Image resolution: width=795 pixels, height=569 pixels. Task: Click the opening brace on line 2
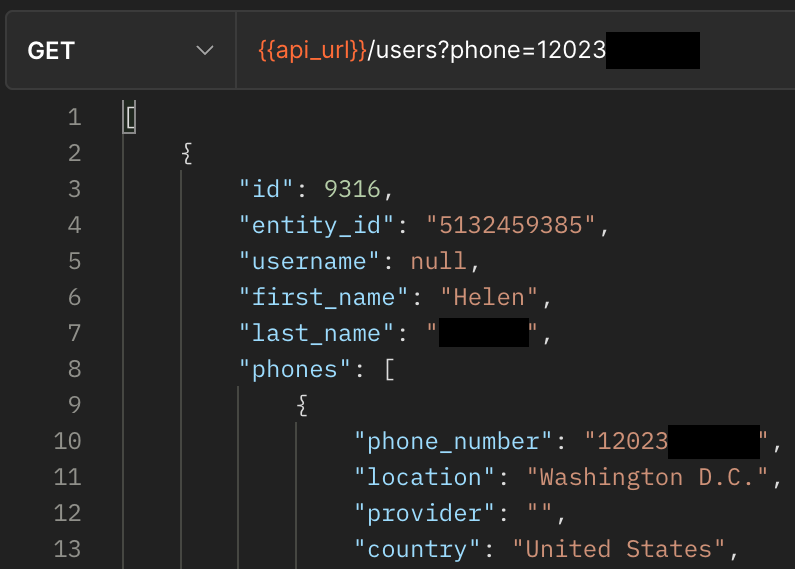187,153
